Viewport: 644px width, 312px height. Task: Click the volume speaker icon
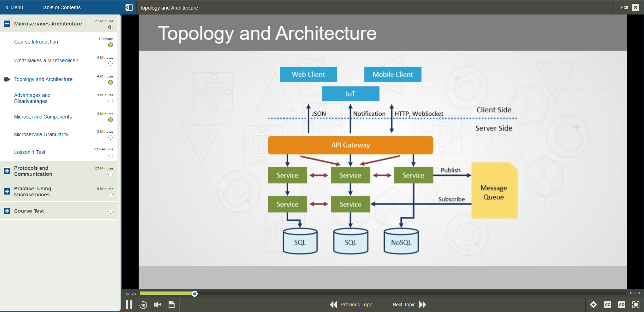pyautogui.click(x=157, y=305)
